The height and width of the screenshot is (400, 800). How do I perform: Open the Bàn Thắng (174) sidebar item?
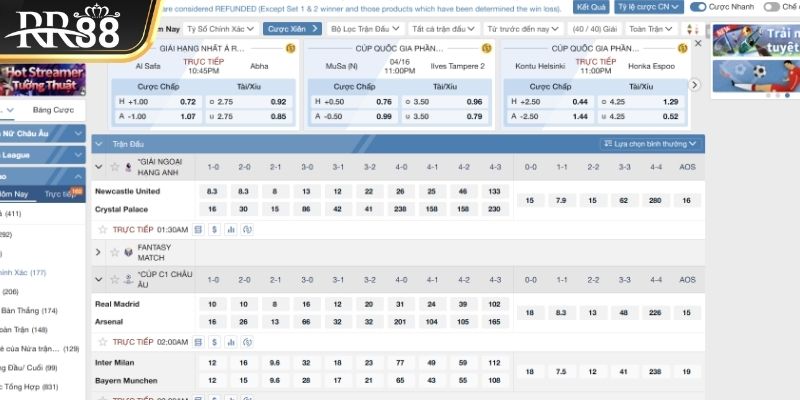[30, 311]
